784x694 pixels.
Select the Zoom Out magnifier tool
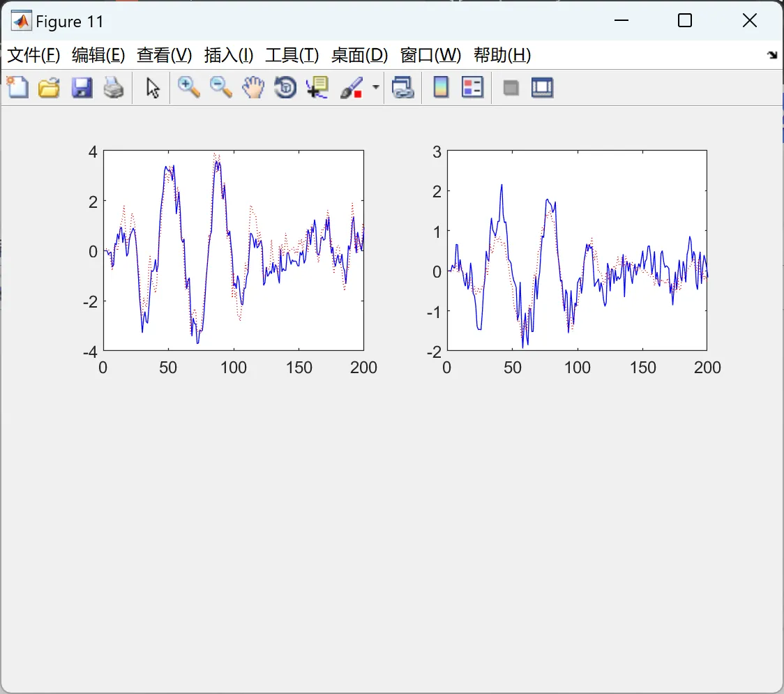(x=220, y=87)
